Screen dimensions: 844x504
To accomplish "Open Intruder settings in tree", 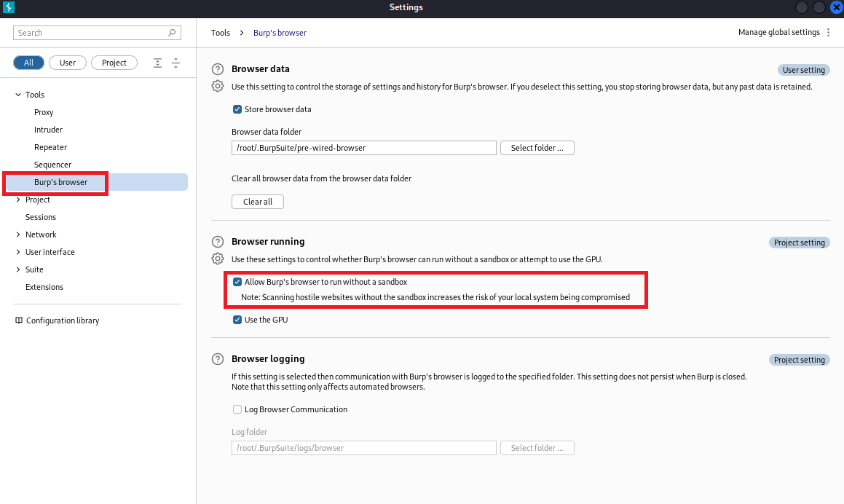I will pyautogui.click(x=49, y=130).
